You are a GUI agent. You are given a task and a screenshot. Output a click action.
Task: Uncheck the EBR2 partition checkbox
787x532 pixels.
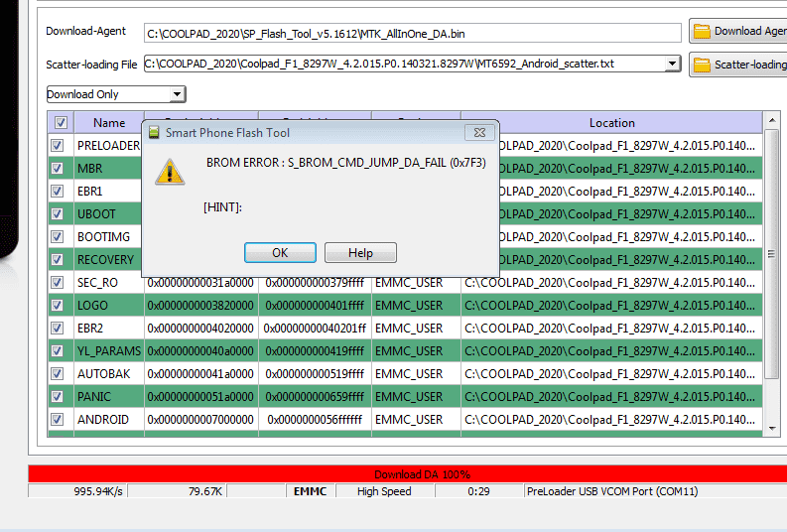[x=58, y=329]
